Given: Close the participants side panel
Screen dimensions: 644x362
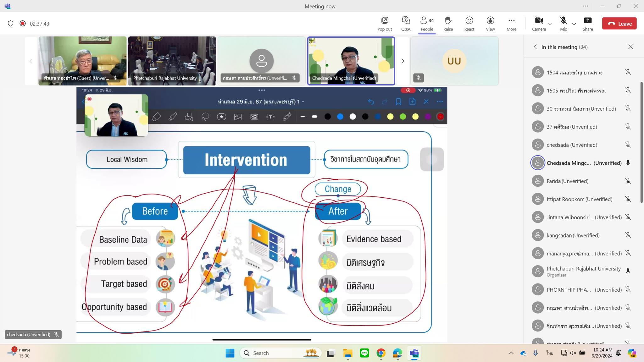Looking at the screenshot, I should [630, 47].
